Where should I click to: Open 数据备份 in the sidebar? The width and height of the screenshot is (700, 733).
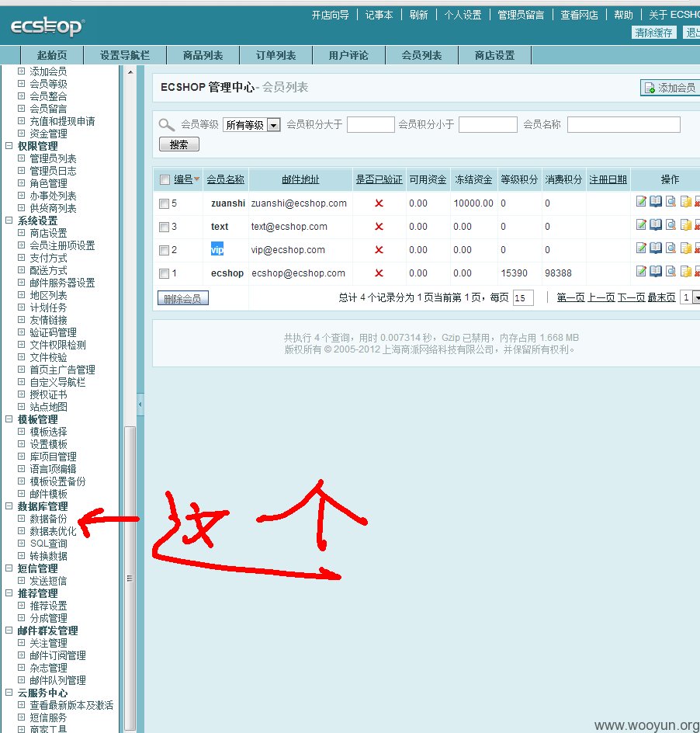pos(48,519)
